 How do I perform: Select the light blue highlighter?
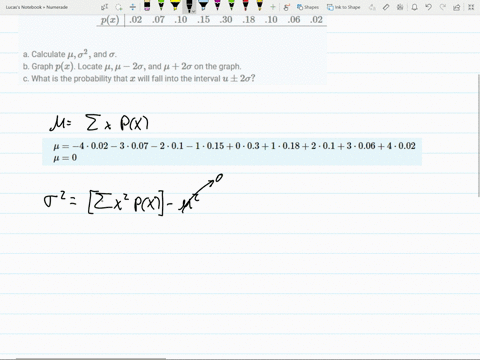click(x=203, y=5)
